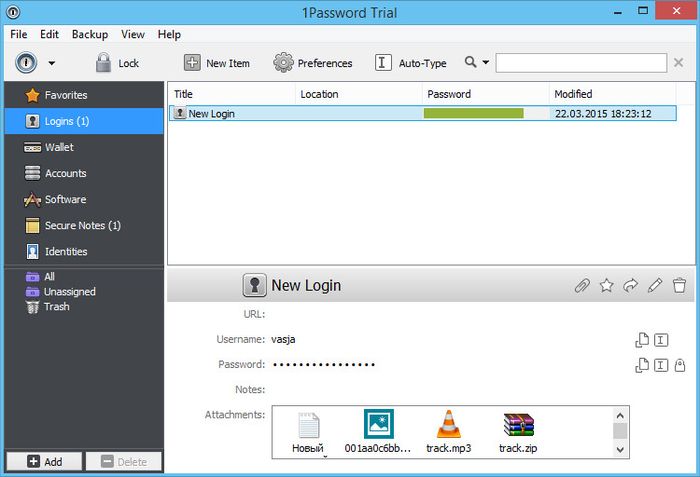The height and width of the screenshot is (477, 700).
Task: Open the View menu
Action: (132, 34)
